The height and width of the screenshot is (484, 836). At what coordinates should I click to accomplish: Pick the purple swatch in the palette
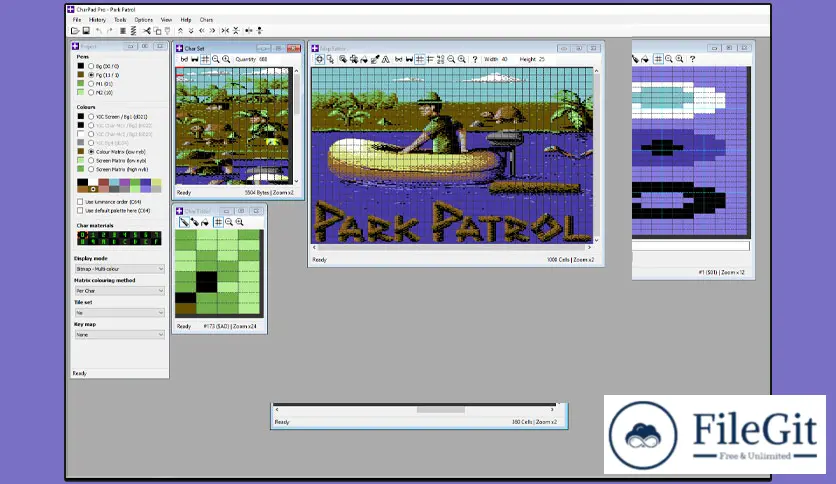coord(124,182)
